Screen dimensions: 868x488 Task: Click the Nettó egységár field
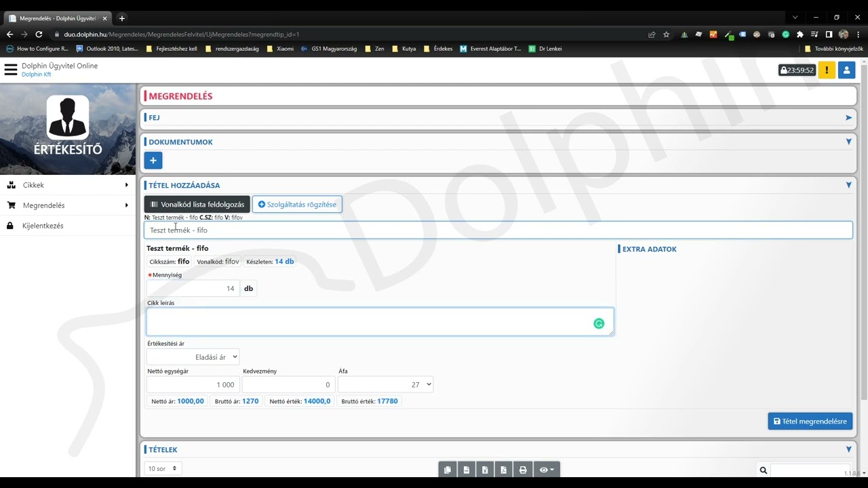tap(193, 385)
